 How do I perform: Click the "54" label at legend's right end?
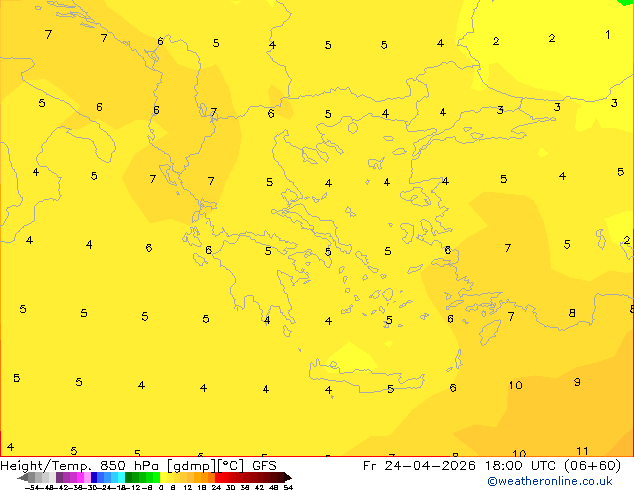[288, 487]
